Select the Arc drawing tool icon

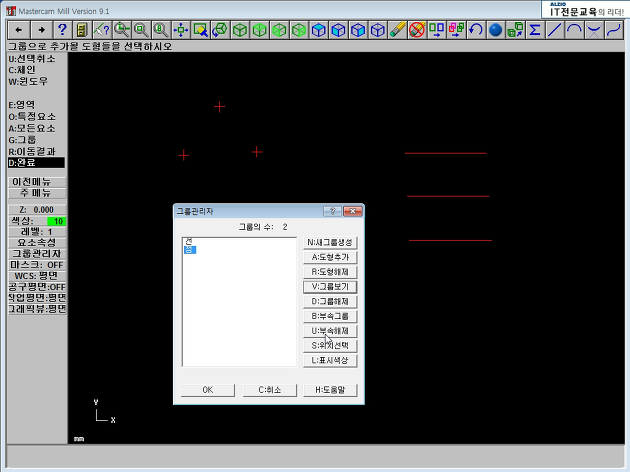tap(575, 30)
